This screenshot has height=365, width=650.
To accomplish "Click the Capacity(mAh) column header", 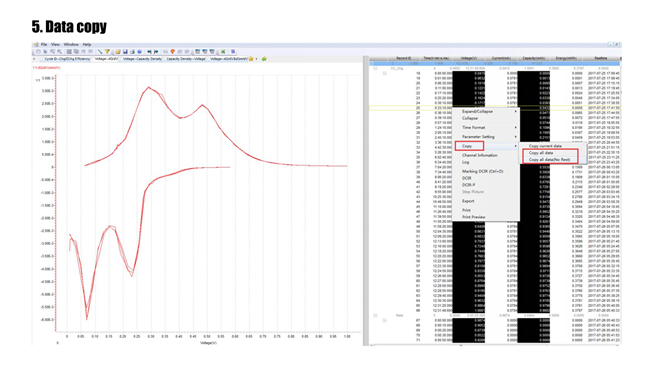I will click(534, 58).
